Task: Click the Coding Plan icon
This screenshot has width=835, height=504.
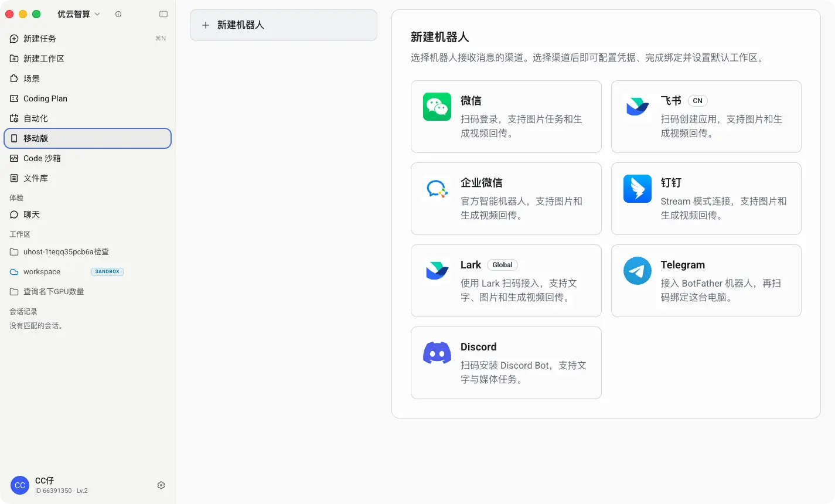Action: click(x=14, y=98)
